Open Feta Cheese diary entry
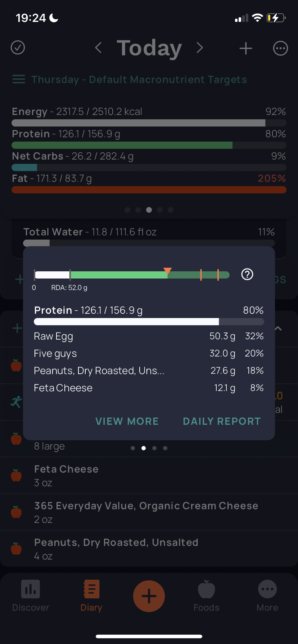 149,475
